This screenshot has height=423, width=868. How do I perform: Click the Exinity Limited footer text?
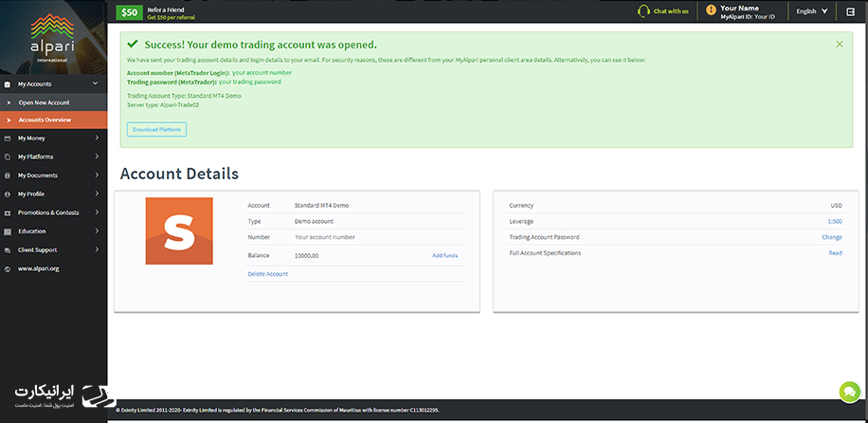pyautogui.click(x=280, y=411)
